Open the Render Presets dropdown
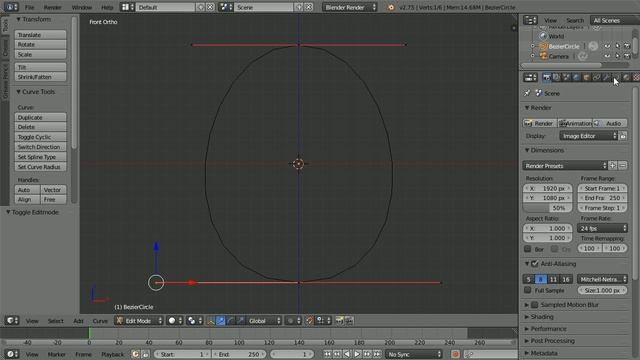The image size is (640, 360). pos(565,166)
